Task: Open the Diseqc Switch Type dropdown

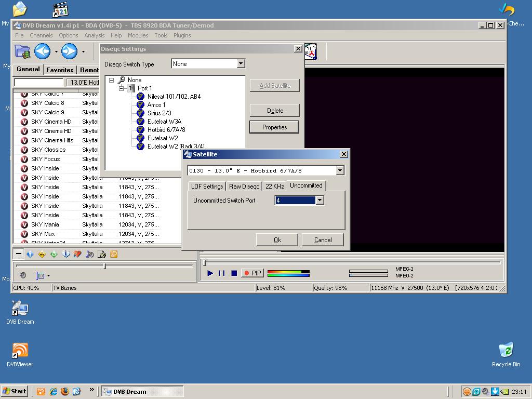Action: (x=241, y=64)
